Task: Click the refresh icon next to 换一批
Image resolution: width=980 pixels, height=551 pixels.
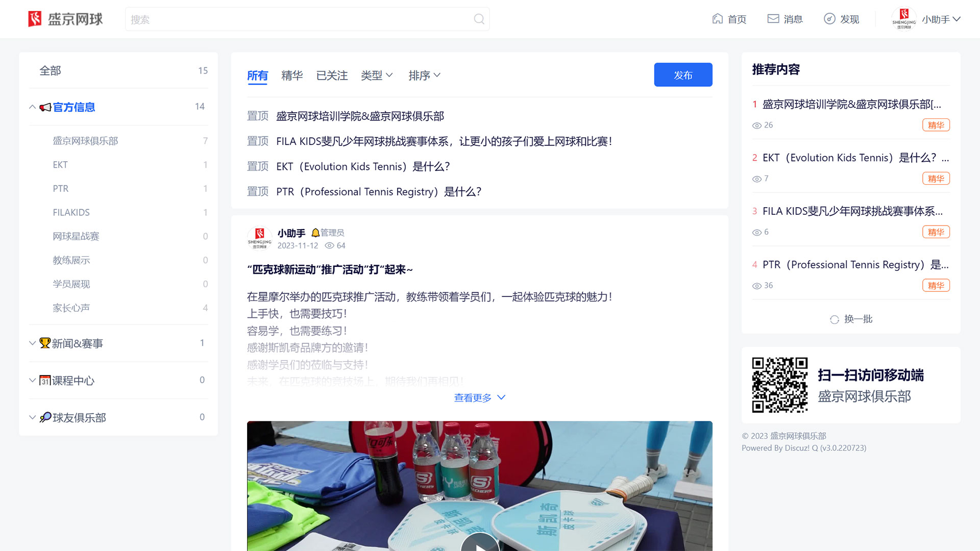Action: [x=835, y=319]
